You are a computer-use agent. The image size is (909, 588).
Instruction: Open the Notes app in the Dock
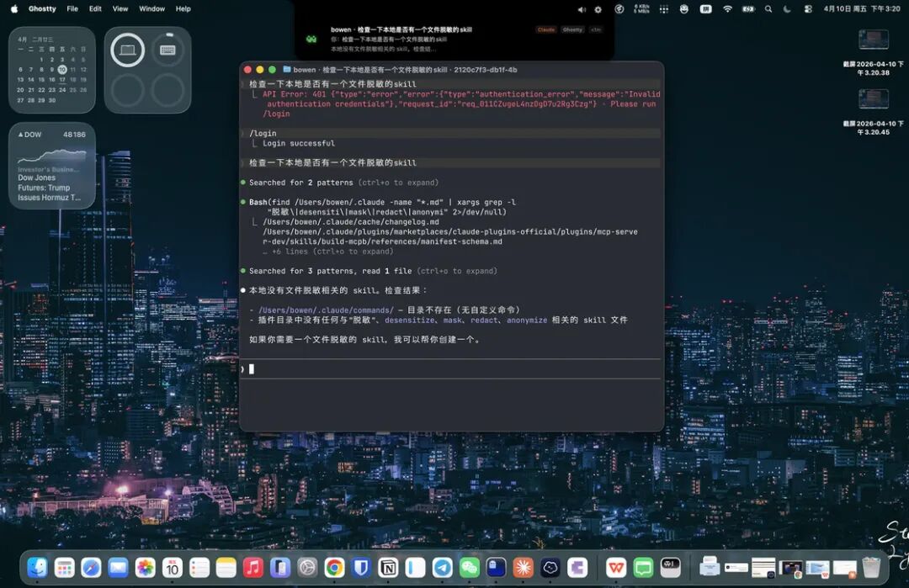226,568
